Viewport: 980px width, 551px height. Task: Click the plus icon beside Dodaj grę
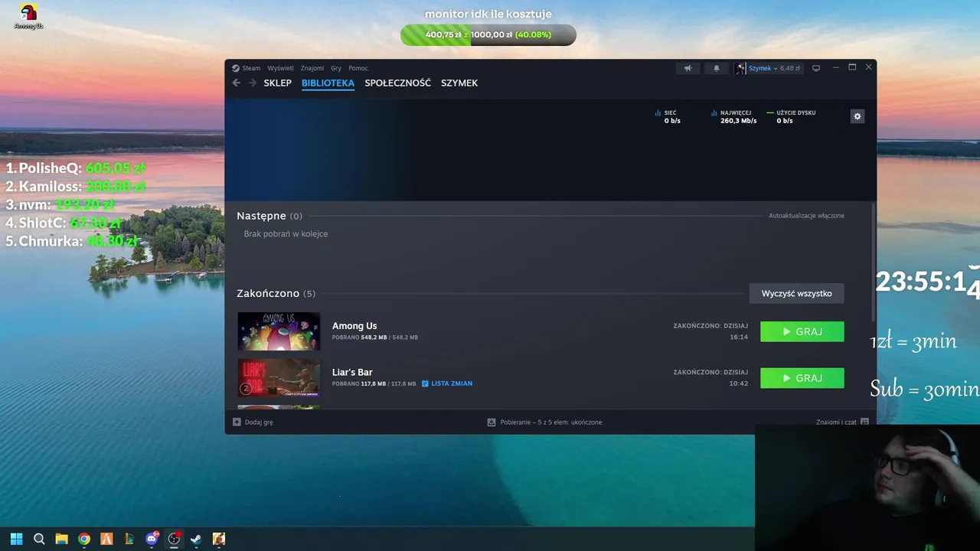[x=237, y=422]
